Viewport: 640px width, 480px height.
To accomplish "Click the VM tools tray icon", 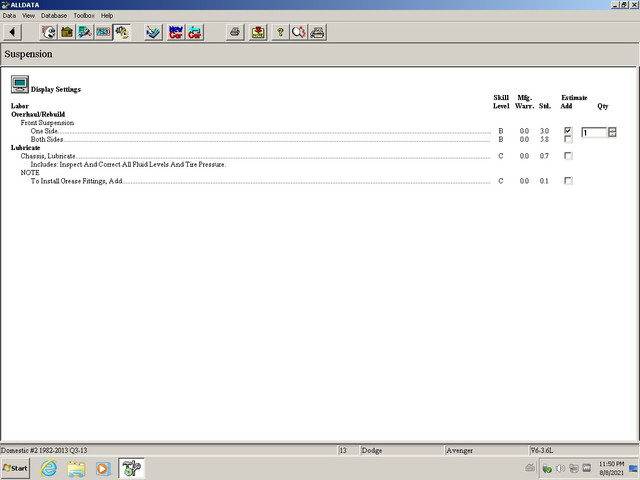I will click(x=587, y=468).
